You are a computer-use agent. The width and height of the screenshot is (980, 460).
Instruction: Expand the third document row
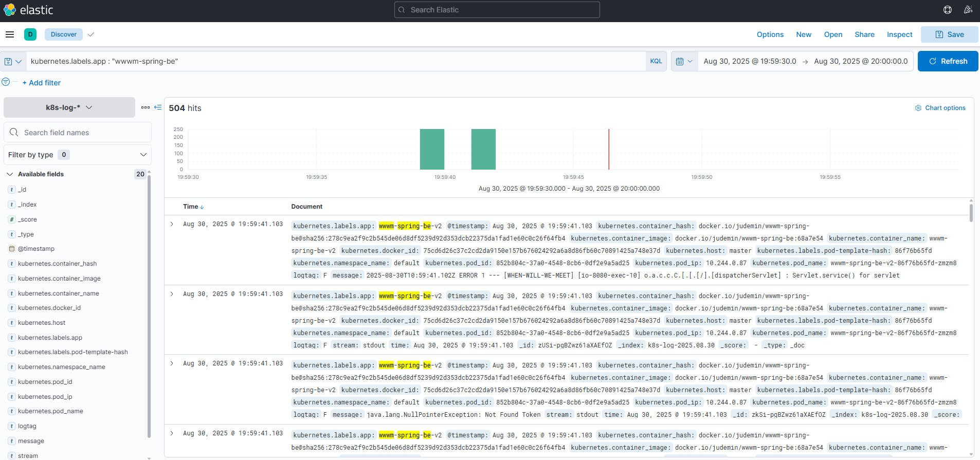click(172, 363)
